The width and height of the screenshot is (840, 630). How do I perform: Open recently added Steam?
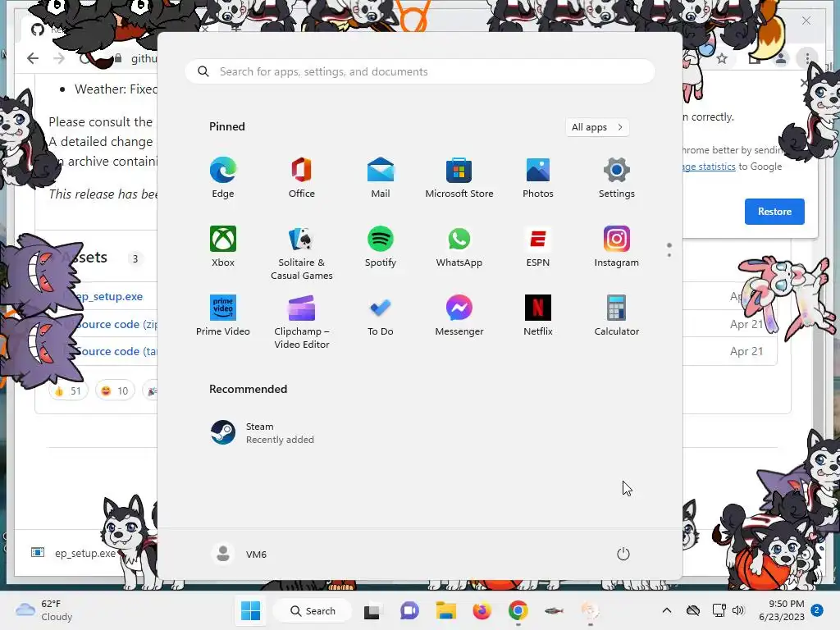pos(262,433)
